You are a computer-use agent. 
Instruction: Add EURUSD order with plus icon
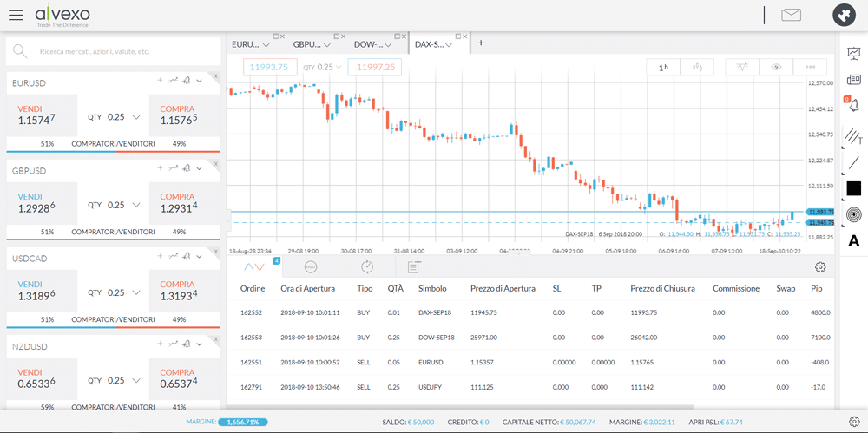[160, 81]
